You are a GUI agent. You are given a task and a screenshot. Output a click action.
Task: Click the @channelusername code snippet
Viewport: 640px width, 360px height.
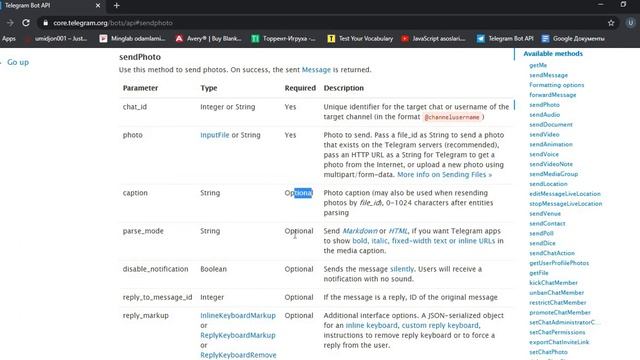[x=452, y=117]
